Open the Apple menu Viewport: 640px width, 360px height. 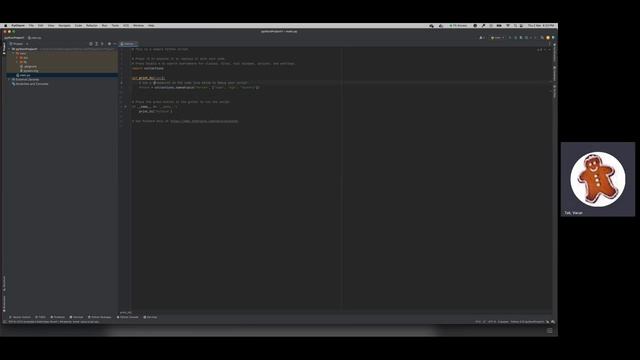point(5,25)
